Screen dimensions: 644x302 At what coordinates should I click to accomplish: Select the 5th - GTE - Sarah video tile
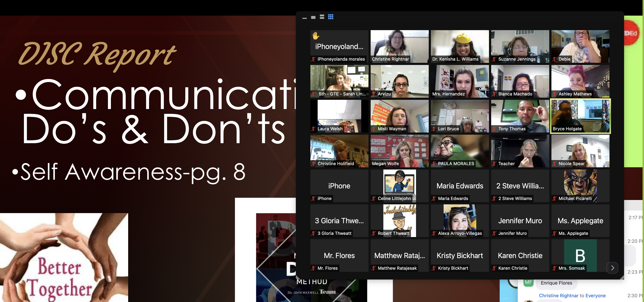pos(339,81)
